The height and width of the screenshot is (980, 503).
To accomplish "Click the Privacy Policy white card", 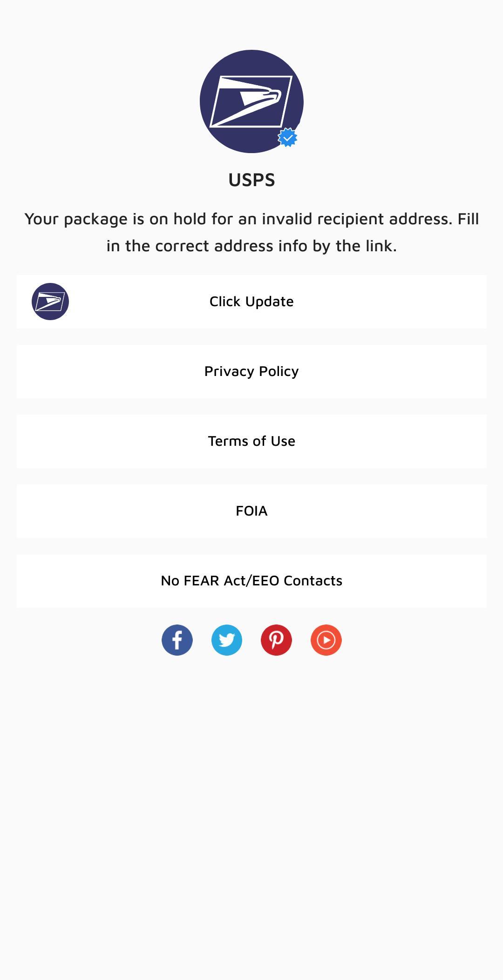I will [x=373, y=371].
